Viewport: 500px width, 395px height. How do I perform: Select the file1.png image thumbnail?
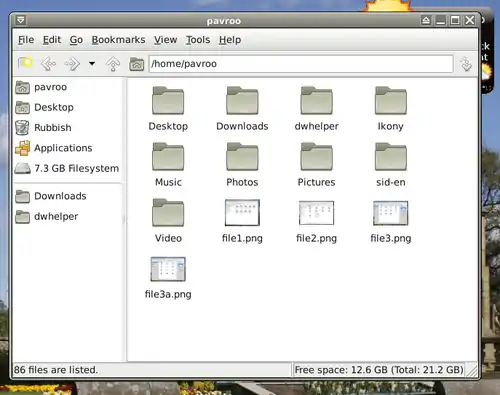click(242, 221)
